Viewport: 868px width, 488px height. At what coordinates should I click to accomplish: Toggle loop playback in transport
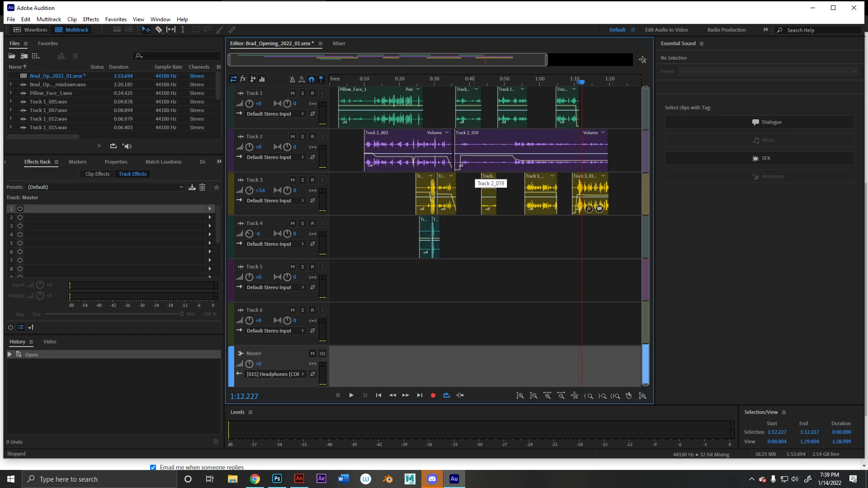[447, 395]
